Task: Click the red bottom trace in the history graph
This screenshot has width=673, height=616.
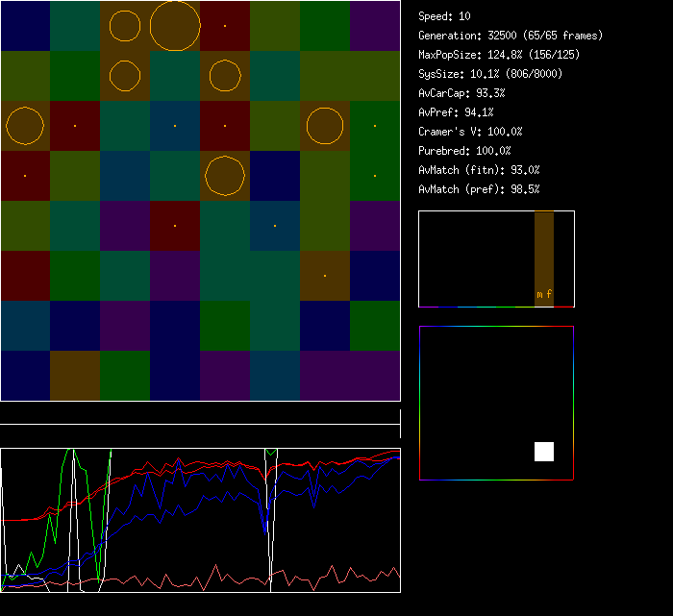Action: [x=192, y=579]
